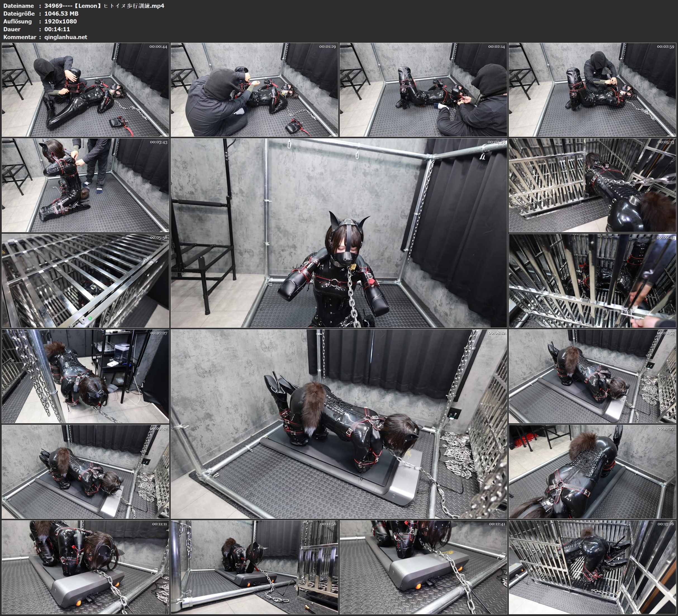Select the thumbnail timestamped 00:11:56
The width and height of the screenshot is (678, 616).
click(254, 567)
